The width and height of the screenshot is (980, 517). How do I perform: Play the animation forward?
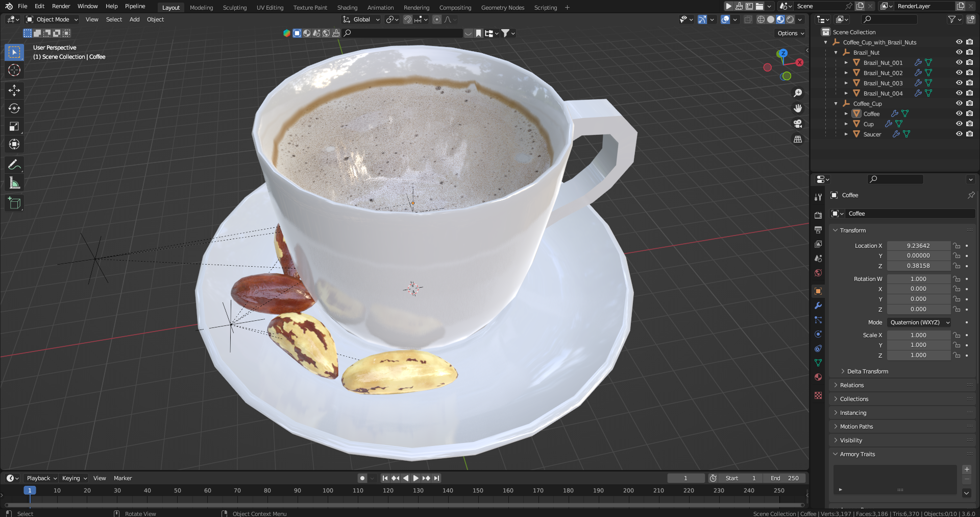pos(415,478)
